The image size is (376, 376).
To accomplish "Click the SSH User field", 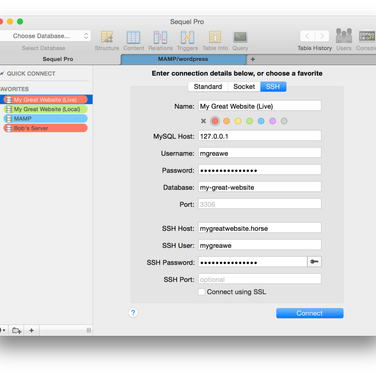I will tap(260, 245).
